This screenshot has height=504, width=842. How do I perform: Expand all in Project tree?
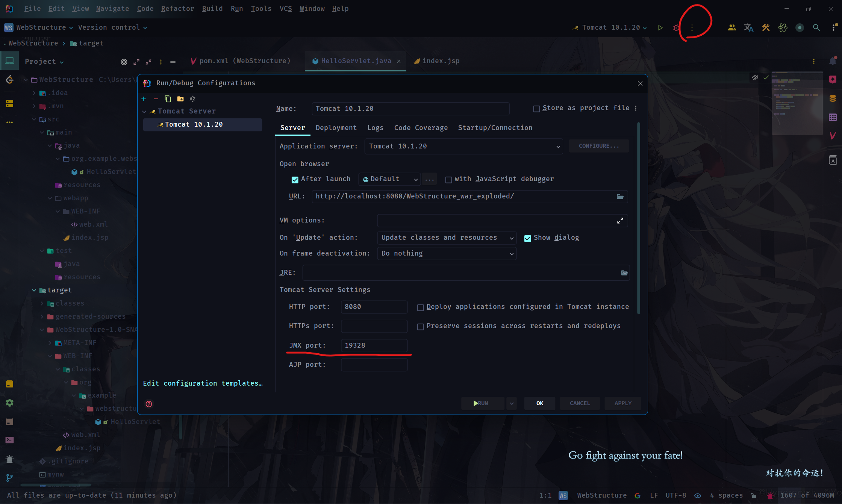(136, 62)
